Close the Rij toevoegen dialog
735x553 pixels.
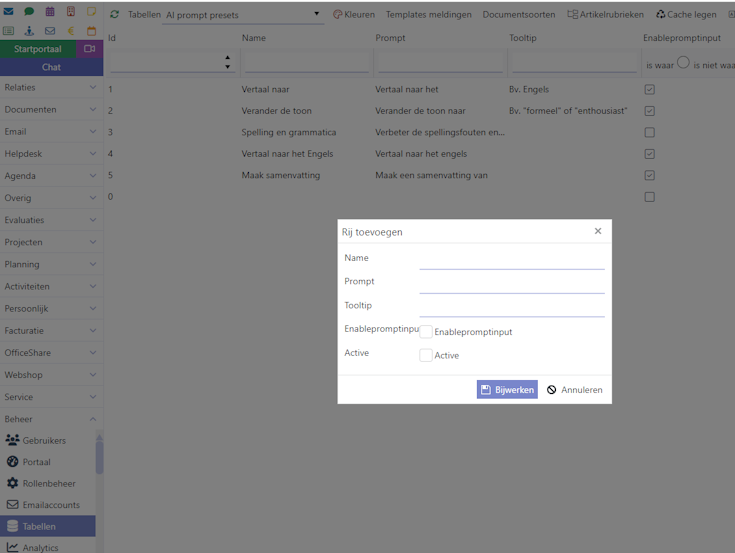tap(598, 231)
